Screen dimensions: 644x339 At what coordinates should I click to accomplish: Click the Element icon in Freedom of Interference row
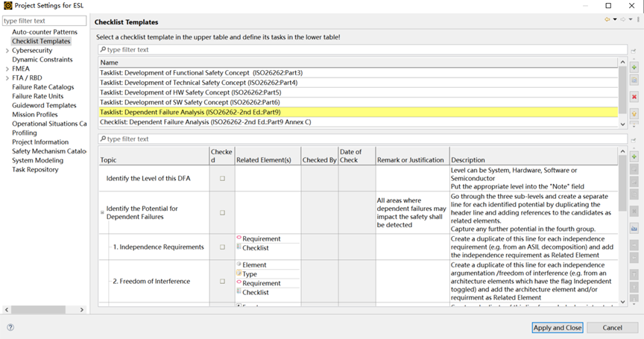click(239, 264)
